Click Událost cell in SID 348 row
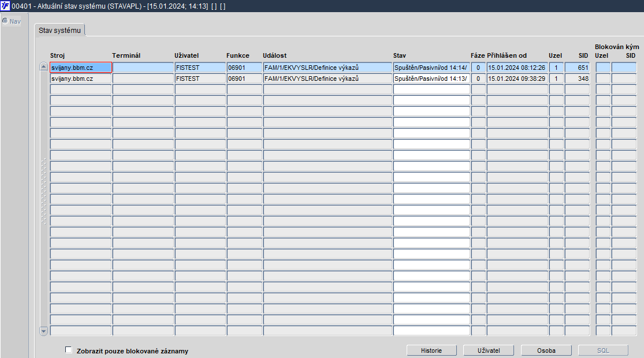 (x=327, y=79)
